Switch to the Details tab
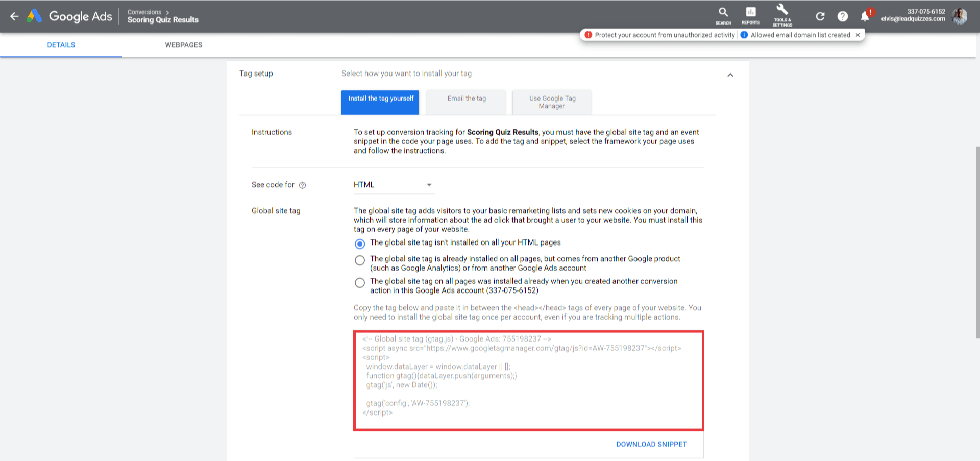The height and width of the screenshot is (461, 980). point(61,45)
